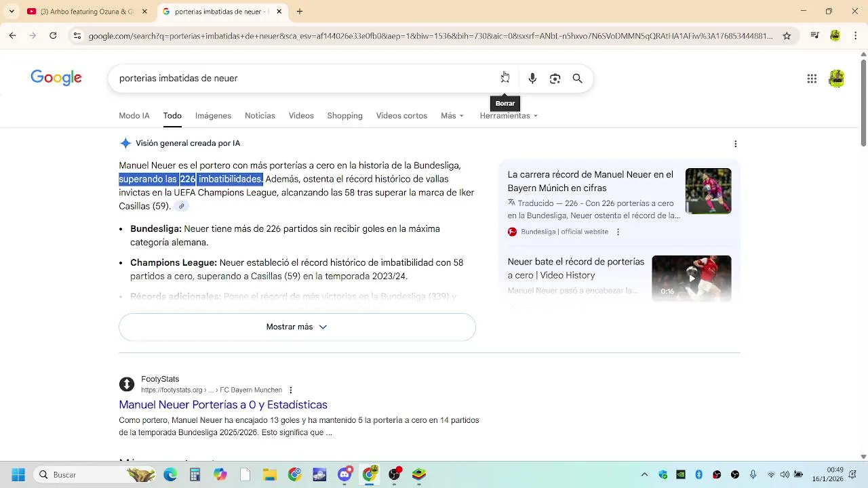Open more options for FootyStats result

[291, 390]
